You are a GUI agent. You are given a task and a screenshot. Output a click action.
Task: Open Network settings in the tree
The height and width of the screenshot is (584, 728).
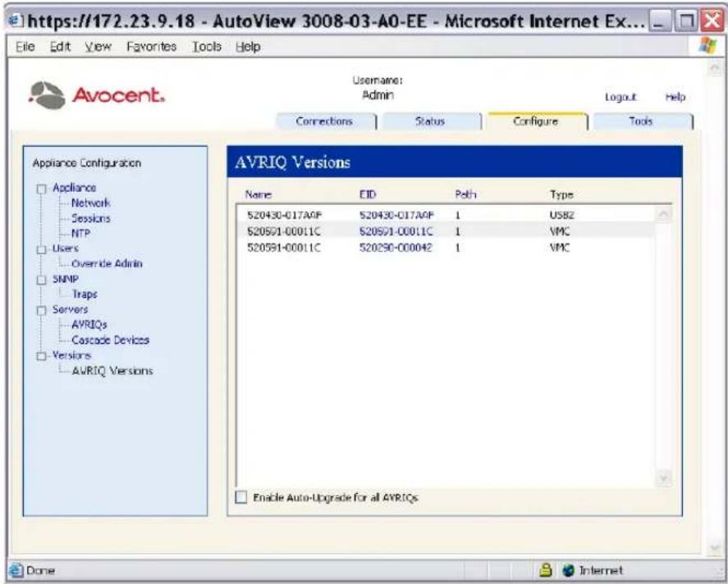pyautogui.click(x=90, y=203)
